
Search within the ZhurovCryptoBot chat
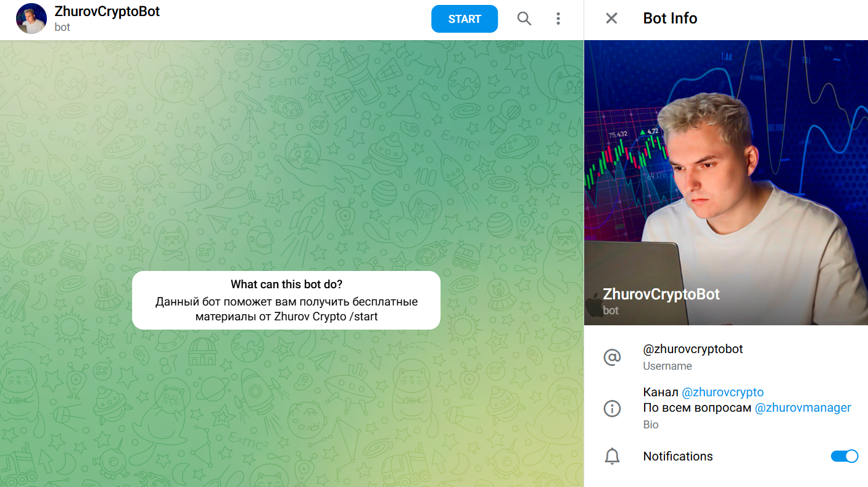pos(524,19)
